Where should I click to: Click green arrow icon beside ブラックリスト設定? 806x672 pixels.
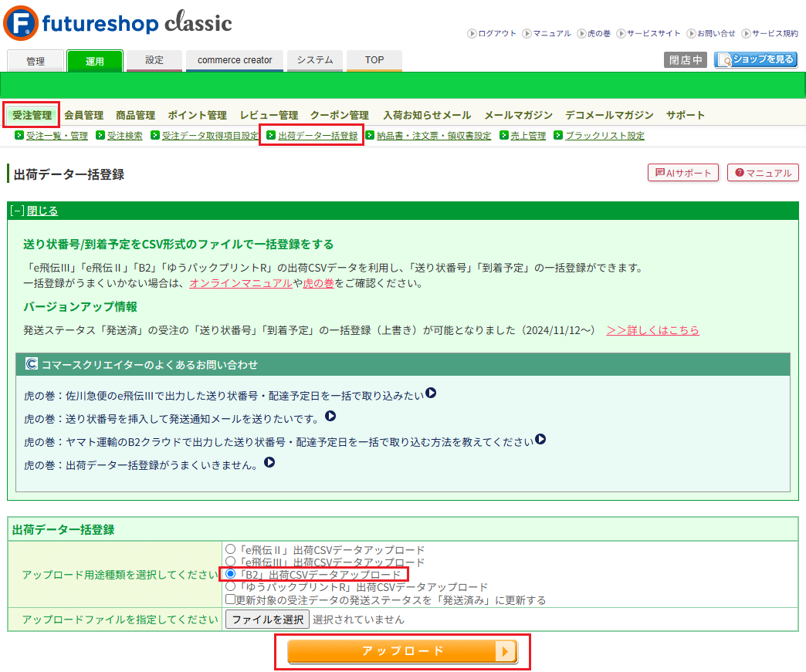coord(558,135)
